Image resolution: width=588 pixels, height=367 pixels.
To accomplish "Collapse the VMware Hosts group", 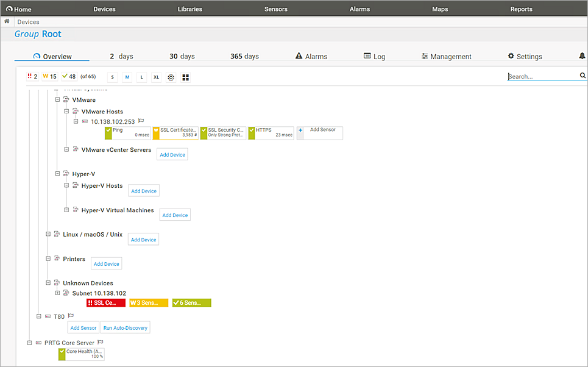I will point(66,111).
